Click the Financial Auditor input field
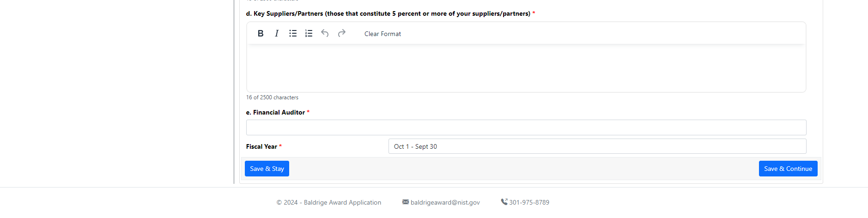The image size is (868, 218). (x=526, y=127)
